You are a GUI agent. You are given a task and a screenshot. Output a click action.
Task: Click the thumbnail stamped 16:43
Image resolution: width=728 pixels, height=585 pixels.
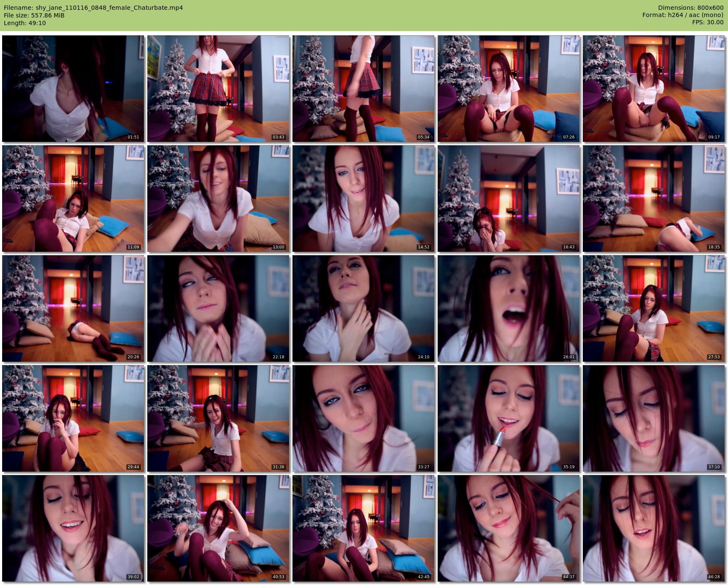click(x=509, y=199)
